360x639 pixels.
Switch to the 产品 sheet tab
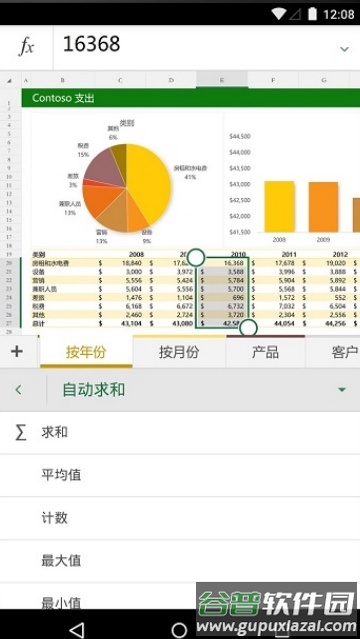tap(265, 352)
